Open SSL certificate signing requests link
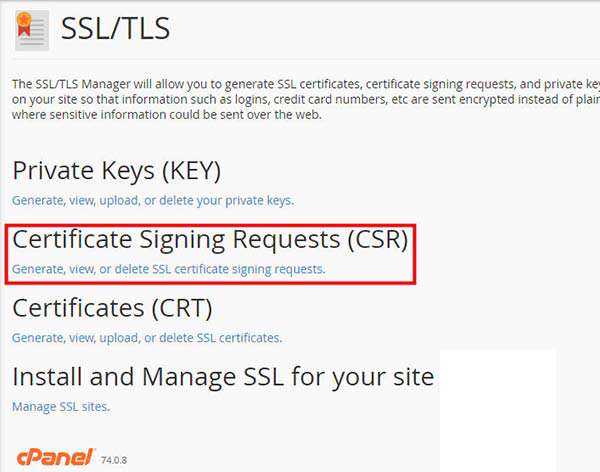This screenshot has height=472, width=600. tap(168, 269)
